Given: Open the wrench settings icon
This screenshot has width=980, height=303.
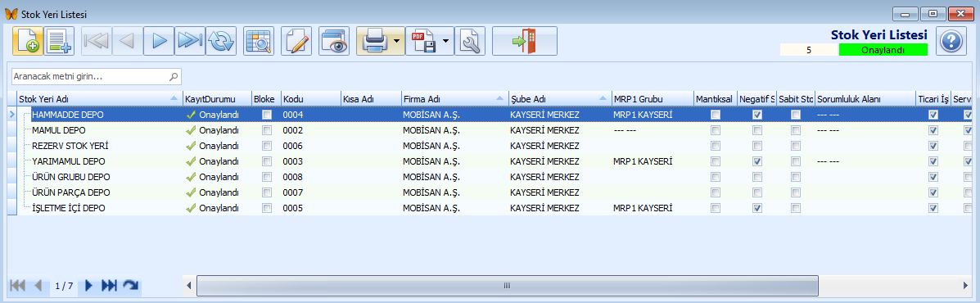Looking at the screenshot, I should 470,41.
